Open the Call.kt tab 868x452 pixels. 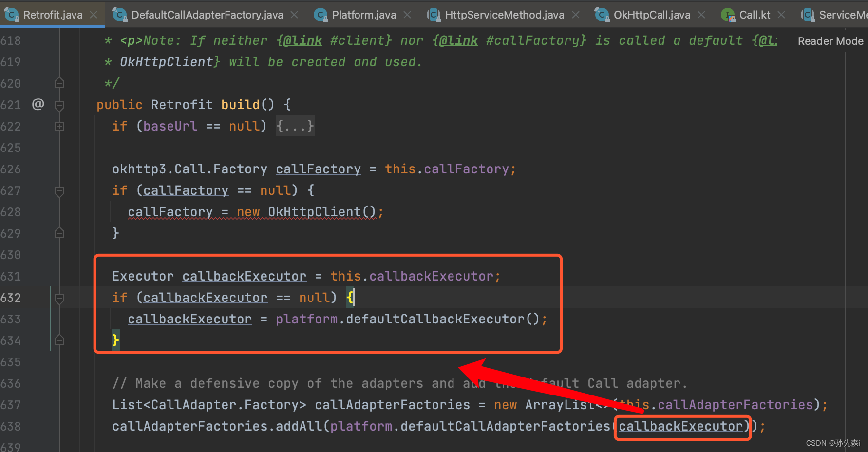(x=755, y=15)
